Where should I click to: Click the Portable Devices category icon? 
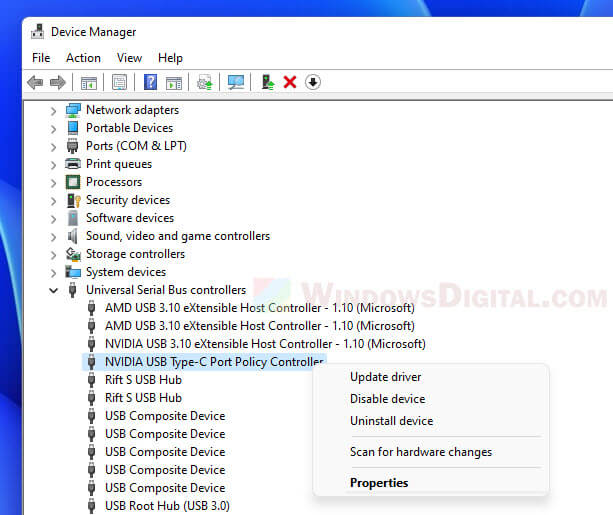pos(73,128)
